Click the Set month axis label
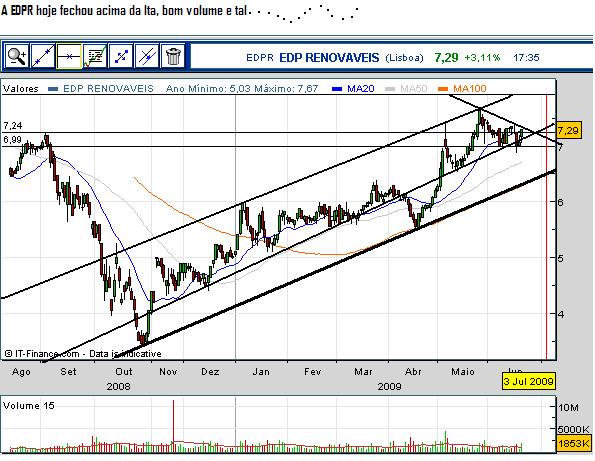 coord(68,371)
